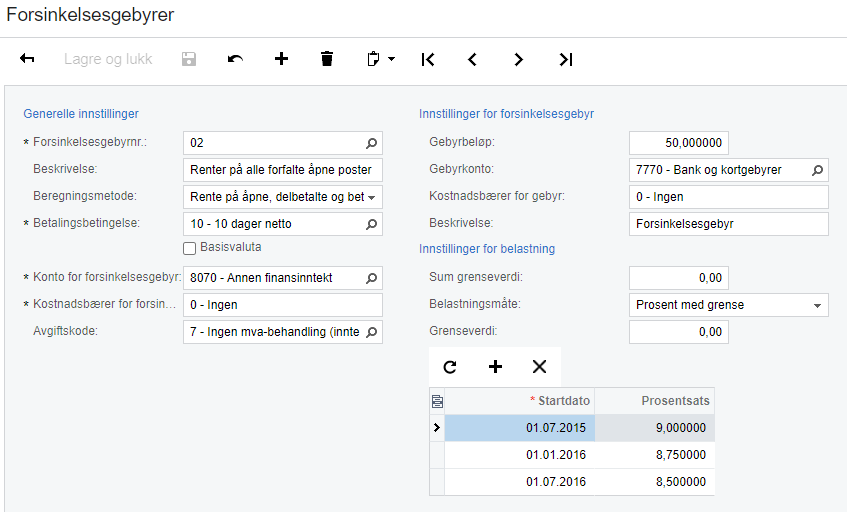Select the 8,750000 rate cell

click(655, 455)
